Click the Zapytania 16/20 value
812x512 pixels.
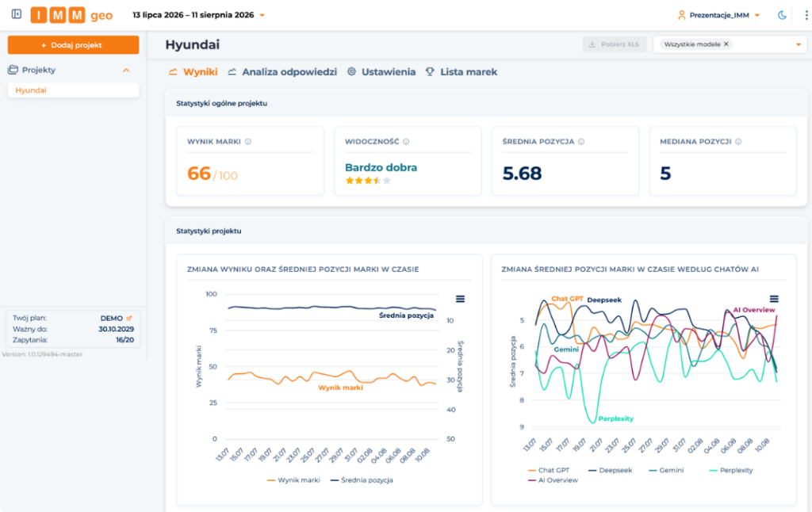[x=124, y=340]
